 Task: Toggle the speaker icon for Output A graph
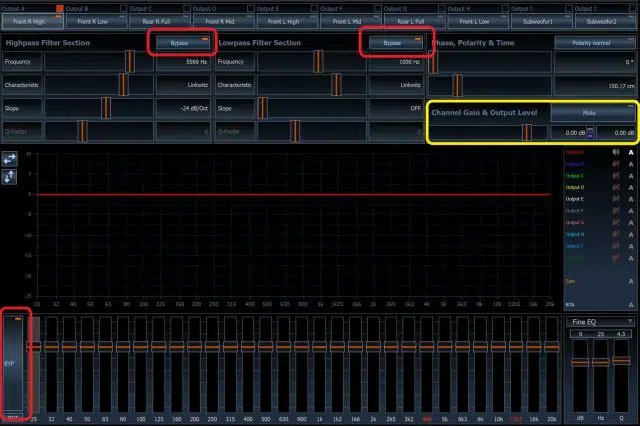click(x=616, y=152)
